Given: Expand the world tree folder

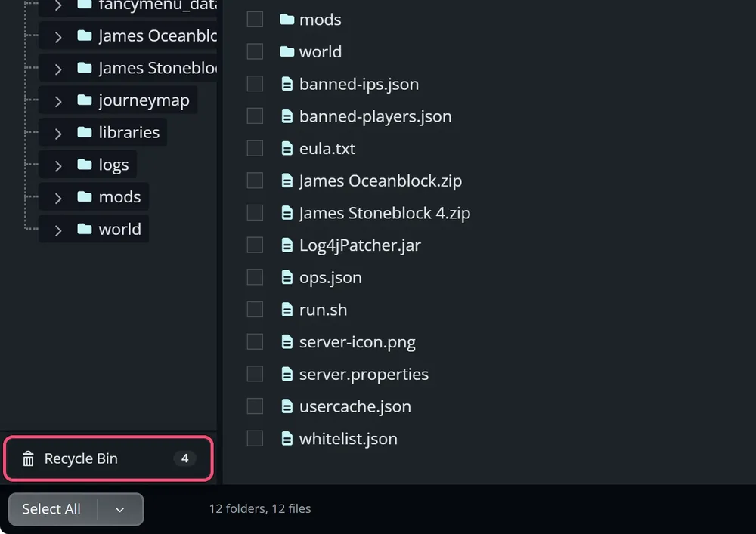Looking at the screenshot, I should [58, 230].
